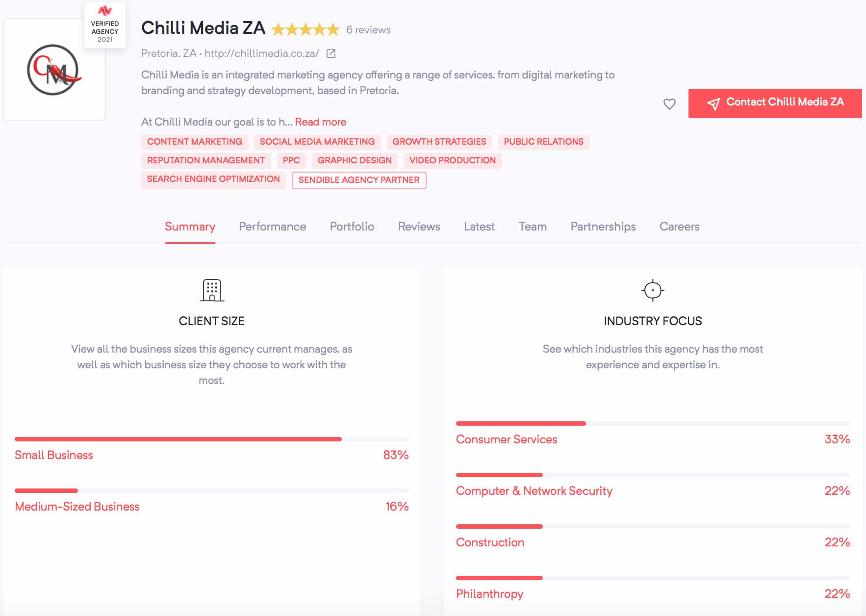Open the external website link icon
Screen dimensions: 866x616
[x=331, y=53]
